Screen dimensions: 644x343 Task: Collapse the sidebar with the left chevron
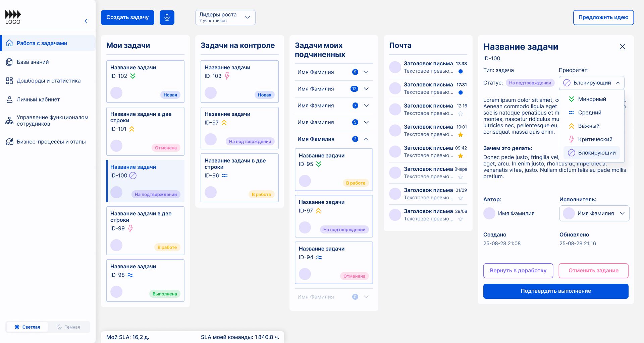[86, 21]
